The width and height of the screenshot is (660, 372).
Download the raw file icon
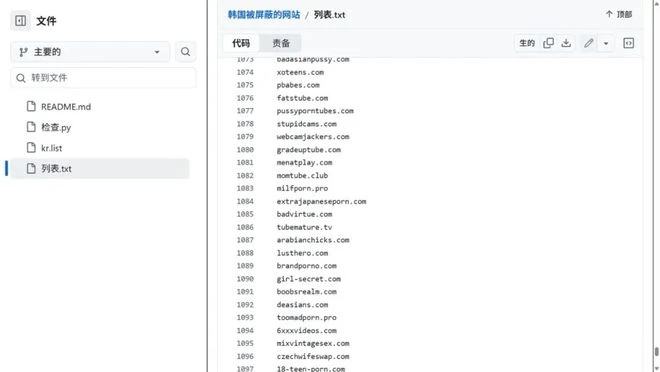pos(566,43)
